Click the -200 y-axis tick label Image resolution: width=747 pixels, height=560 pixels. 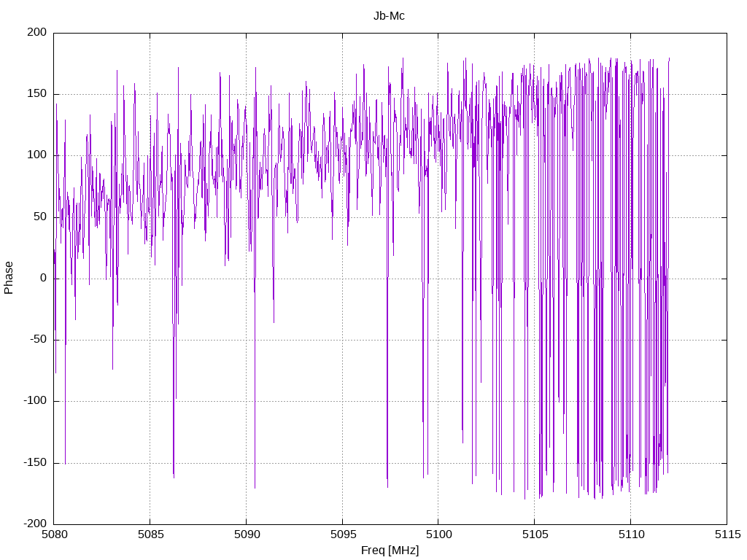[35, 524]
